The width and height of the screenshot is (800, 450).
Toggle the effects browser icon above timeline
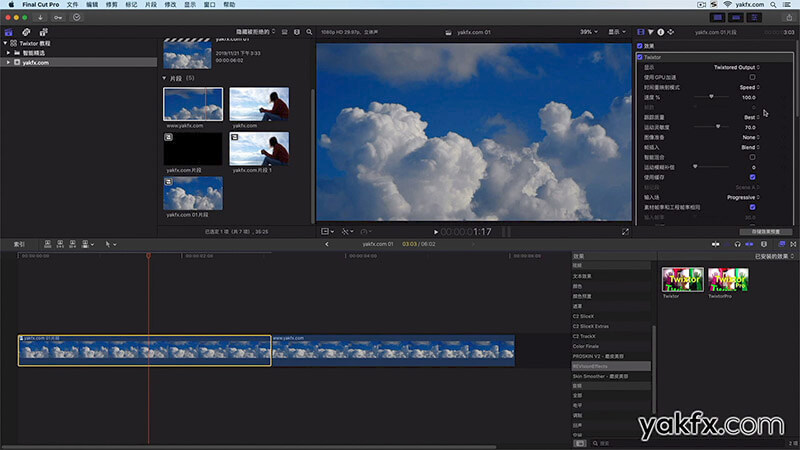coord(782,244)
